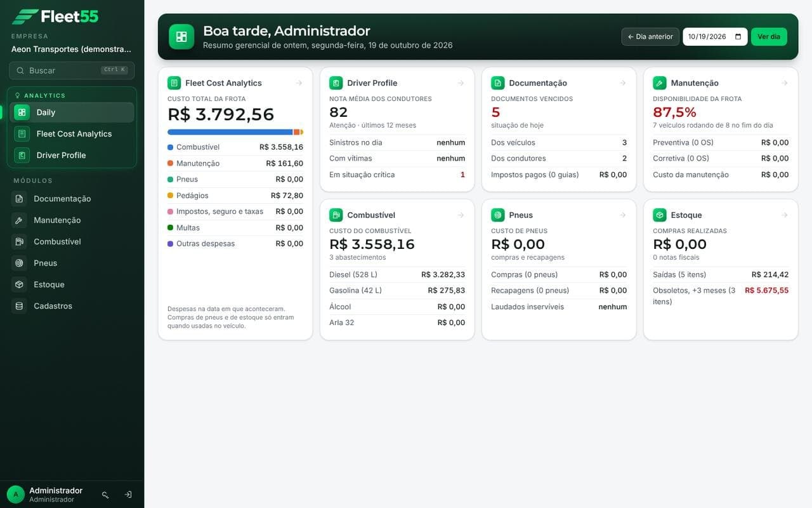This screenshot has width=812, height=508.
Task: Click the Estoque card icon
Action: click(660, 215)
